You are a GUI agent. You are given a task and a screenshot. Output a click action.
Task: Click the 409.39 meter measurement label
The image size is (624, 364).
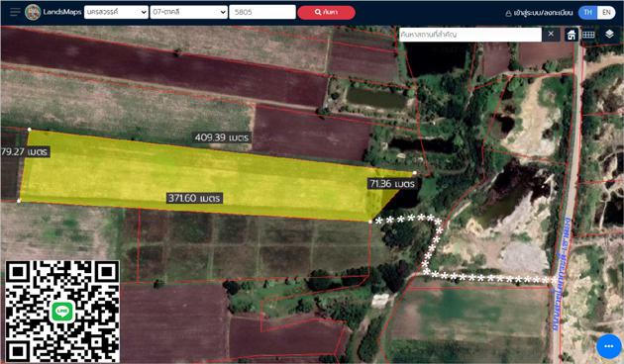(x=222, y=137)
